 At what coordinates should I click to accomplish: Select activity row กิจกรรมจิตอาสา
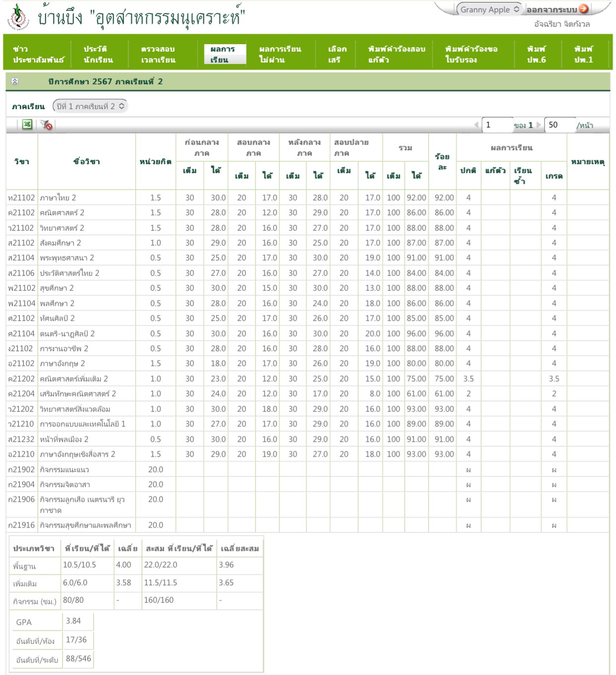coord(308,484)
